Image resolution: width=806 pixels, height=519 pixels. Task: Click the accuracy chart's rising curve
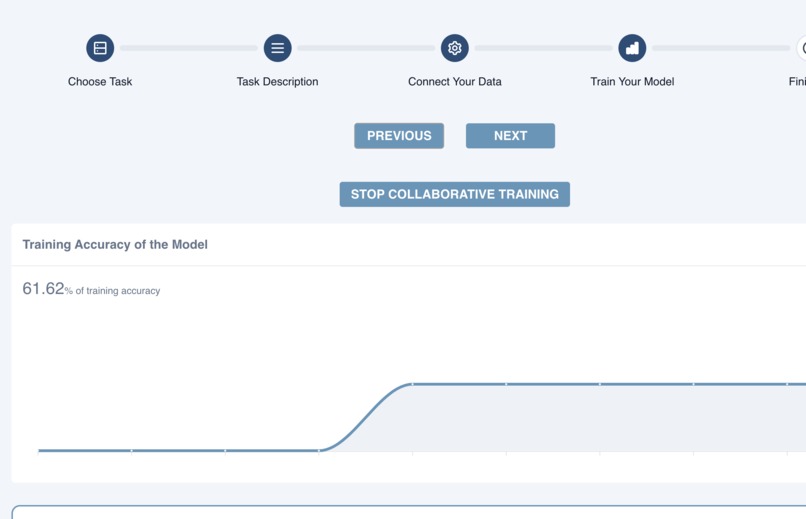tap(367, 416)
